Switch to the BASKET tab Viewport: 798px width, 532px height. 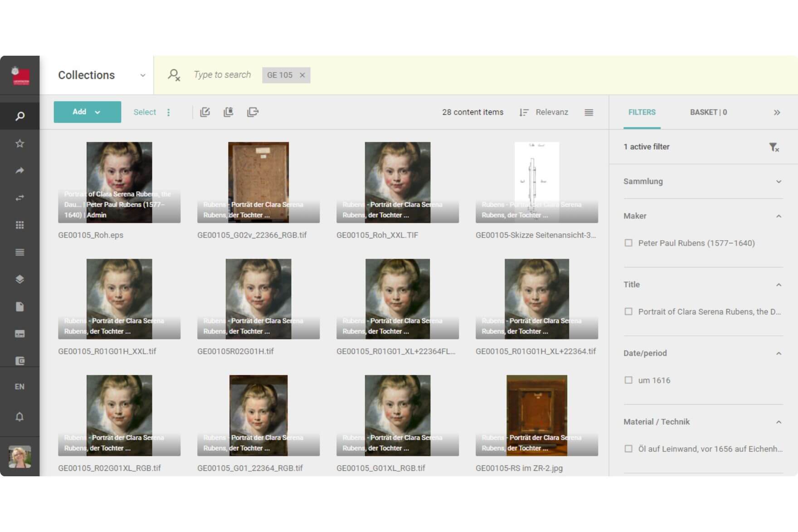tap(708, 112)
